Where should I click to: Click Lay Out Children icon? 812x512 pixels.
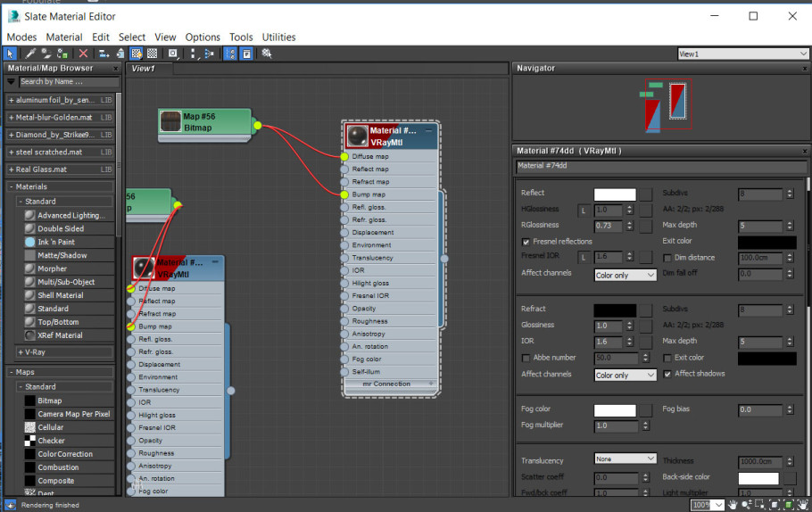(209, 54)
